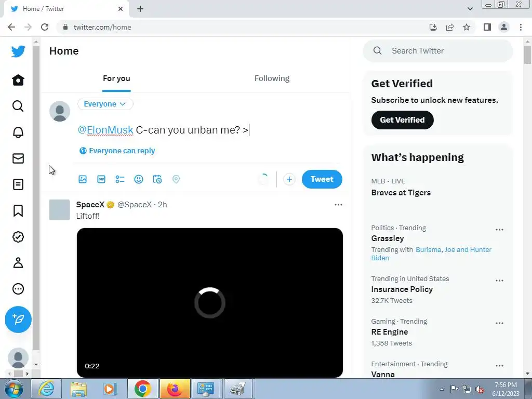Show hidden system tray icons arrow
The height and width of the screenshot is (399, 532).
tap(442, 389)
